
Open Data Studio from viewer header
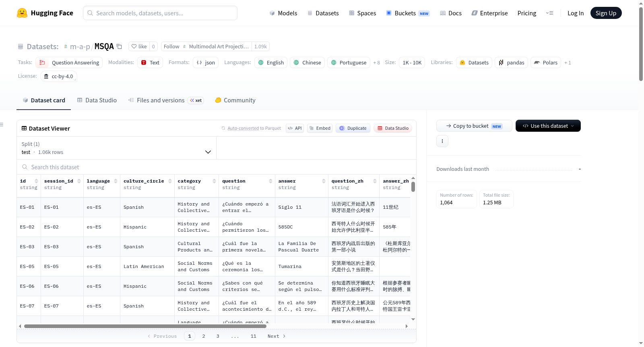(x=393, y=128)
